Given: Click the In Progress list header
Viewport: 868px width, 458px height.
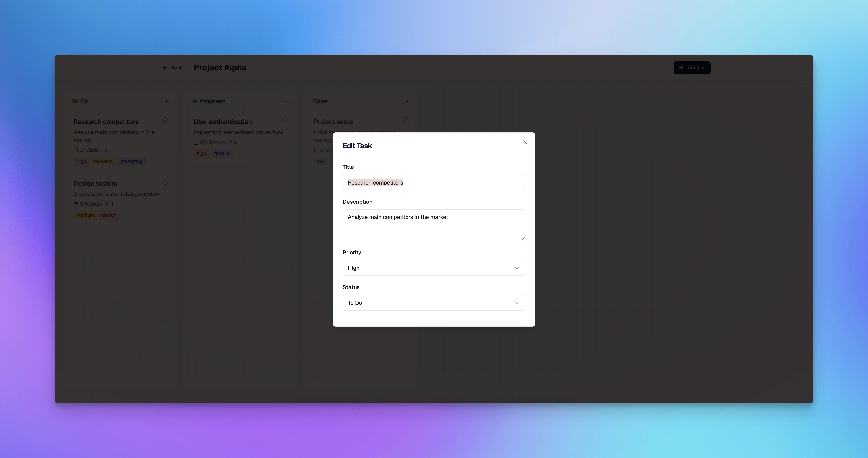Looking at the screenshot, I should [209, 101].
